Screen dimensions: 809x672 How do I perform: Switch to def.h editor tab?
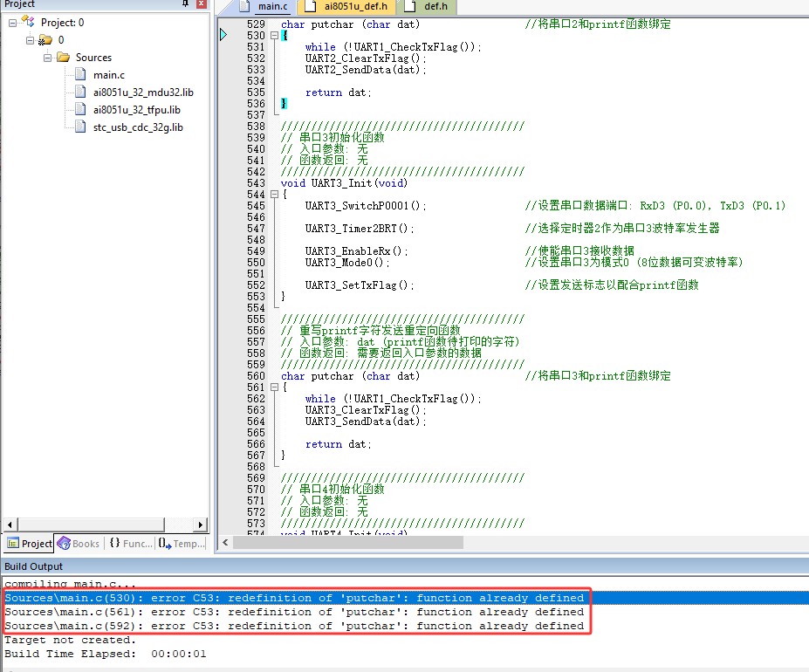click(435, 7)
